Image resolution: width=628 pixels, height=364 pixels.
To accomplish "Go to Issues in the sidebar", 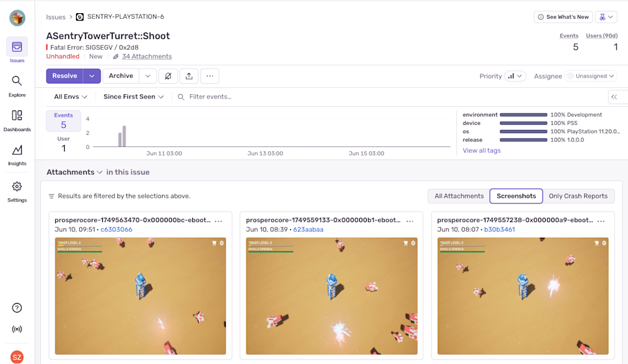I will click(17, 50).
